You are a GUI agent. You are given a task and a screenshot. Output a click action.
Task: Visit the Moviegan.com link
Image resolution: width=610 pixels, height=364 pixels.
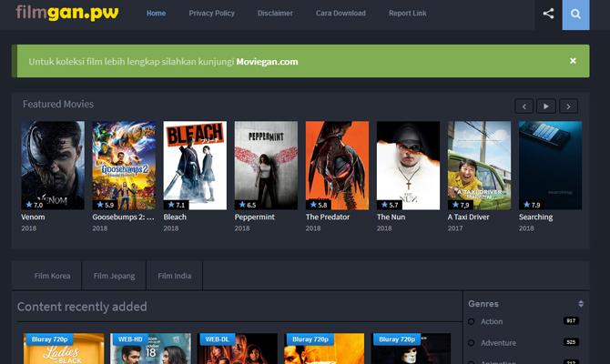pos(267,62)
